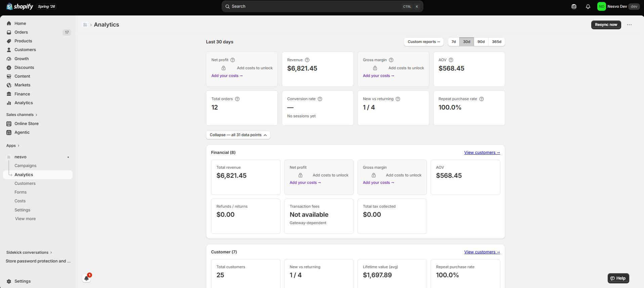Show Repeat purchase rate help icon
Screen dimensions: 644x288
[x=481, y=99]
